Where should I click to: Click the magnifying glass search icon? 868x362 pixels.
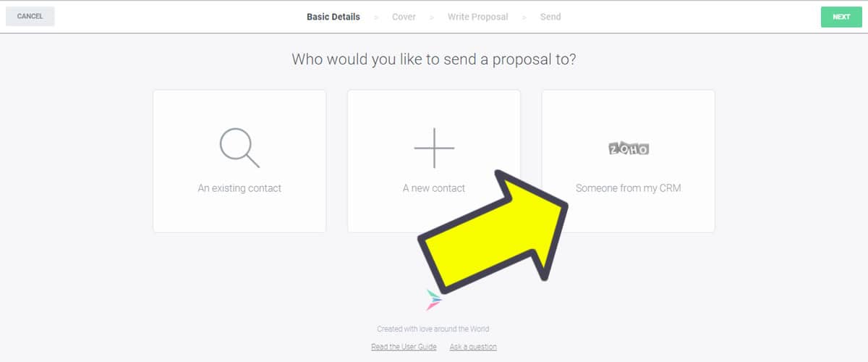[x=239, y=148]
